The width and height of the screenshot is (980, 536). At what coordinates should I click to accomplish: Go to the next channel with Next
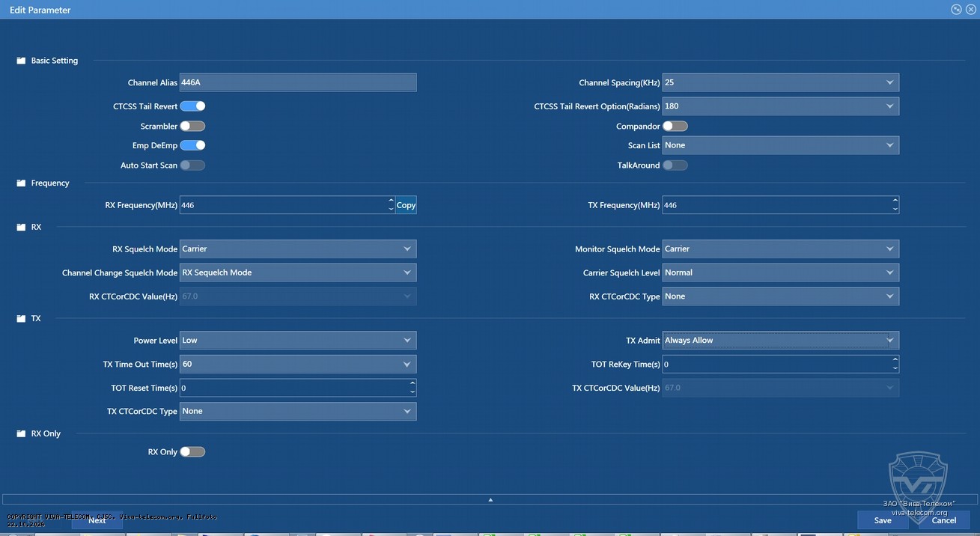[97, 520]
